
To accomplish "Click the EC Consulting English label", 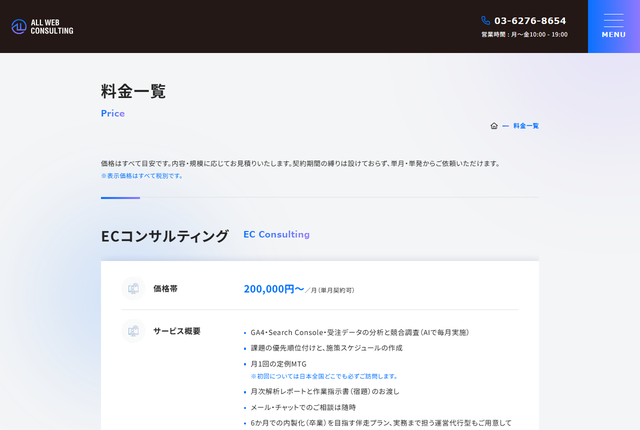I will pos(276,235).
